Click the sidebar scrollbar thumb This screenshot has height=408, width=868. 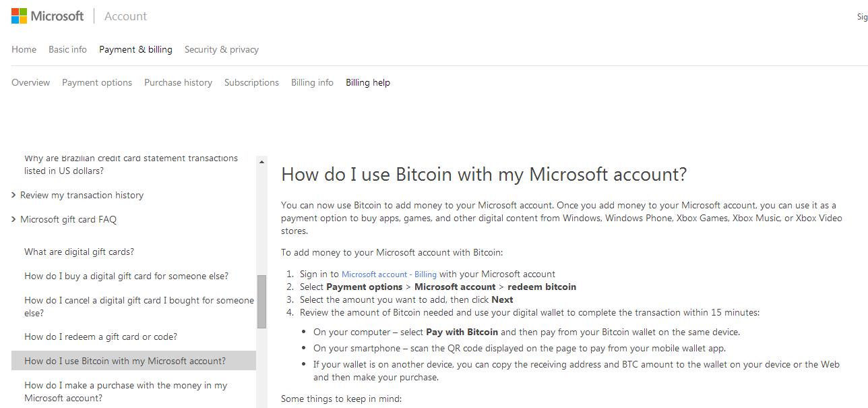point(261,301)
